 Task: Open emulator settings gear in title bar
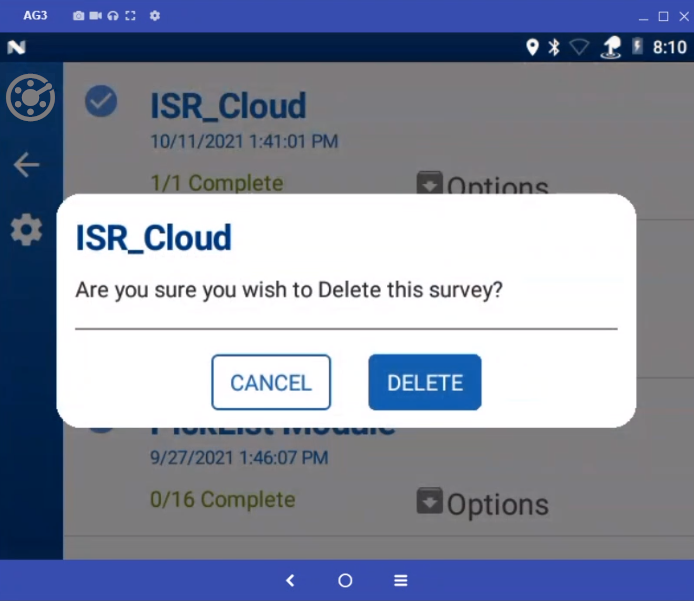(x=154, y=16)
